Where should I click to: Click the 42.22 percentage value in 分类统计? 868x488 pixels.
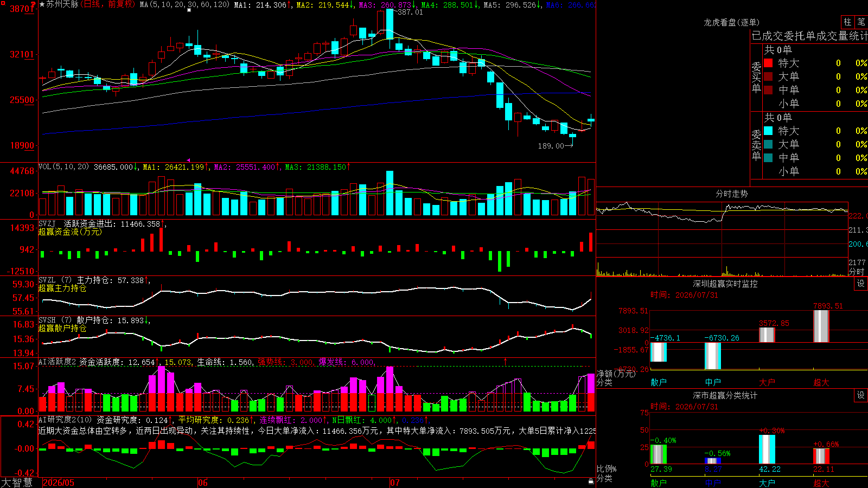769,469
